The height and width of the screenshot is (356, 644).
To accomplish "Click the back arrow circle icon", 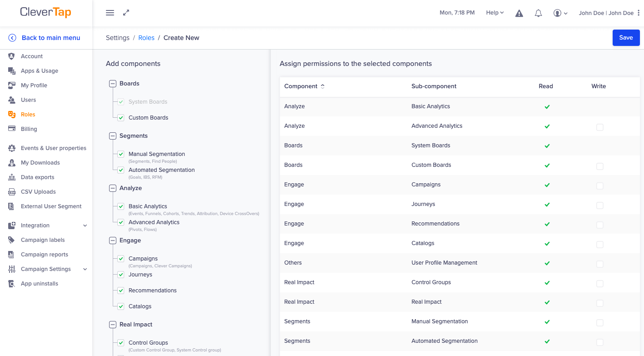I will pos(12,38).
